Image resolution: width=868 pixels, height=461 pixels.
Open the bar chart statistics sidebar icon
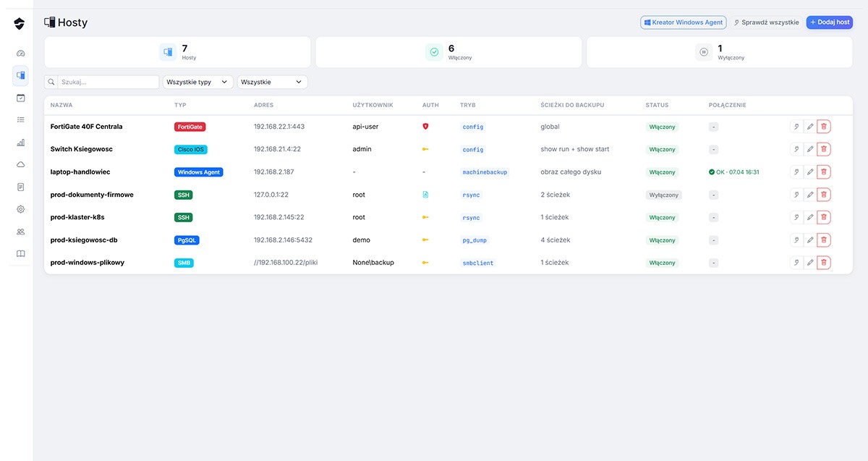tap(20, 143)
